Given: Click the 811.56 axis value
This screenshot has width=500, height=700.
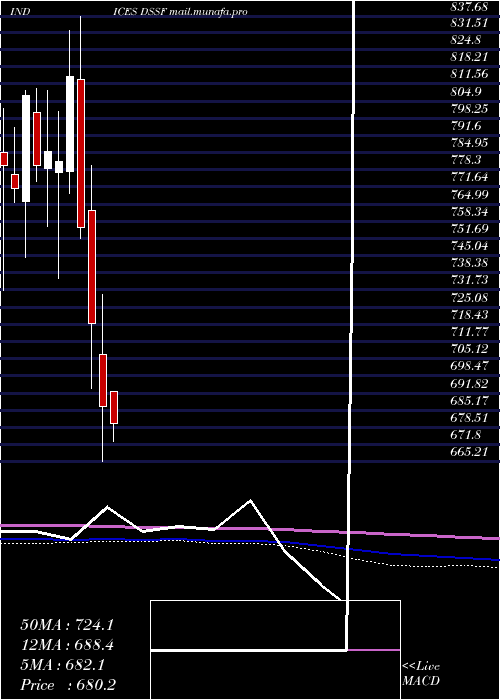Looking at the screenshot, I should (469, 74).
